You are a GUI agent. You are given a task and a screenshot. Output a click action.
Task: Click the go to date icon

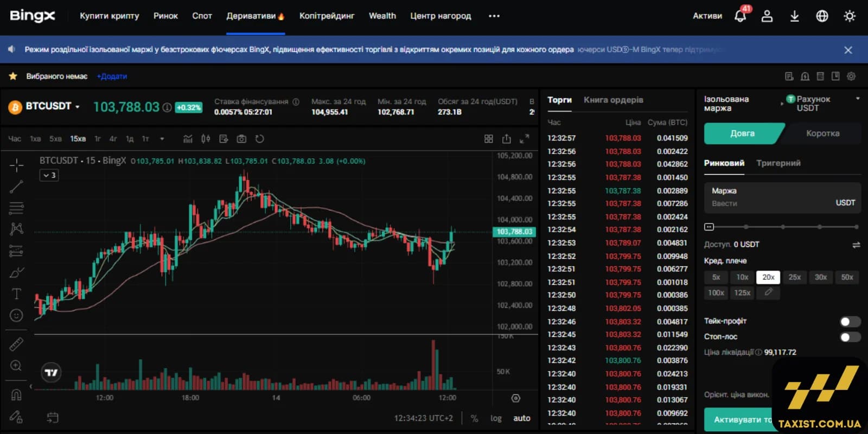[x=53, y=418]
